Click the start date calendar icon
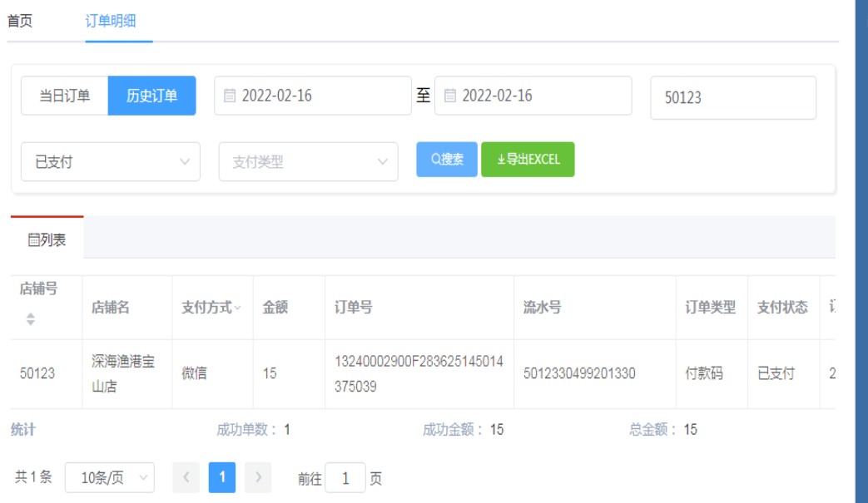This screenshot has width=868, height=503. click(x=230, y=96)
